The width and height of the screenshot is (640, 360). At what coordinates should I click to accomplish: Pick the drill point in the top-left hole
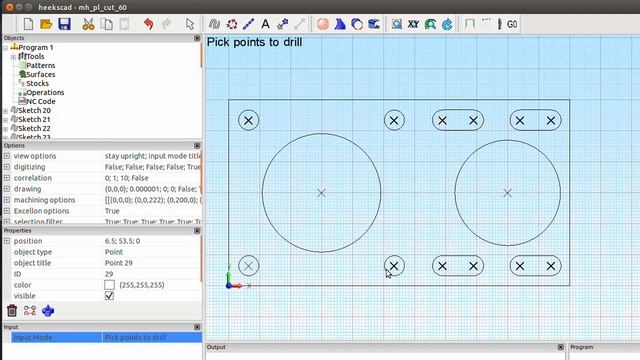pyautogui.click(x=248, y=120)
